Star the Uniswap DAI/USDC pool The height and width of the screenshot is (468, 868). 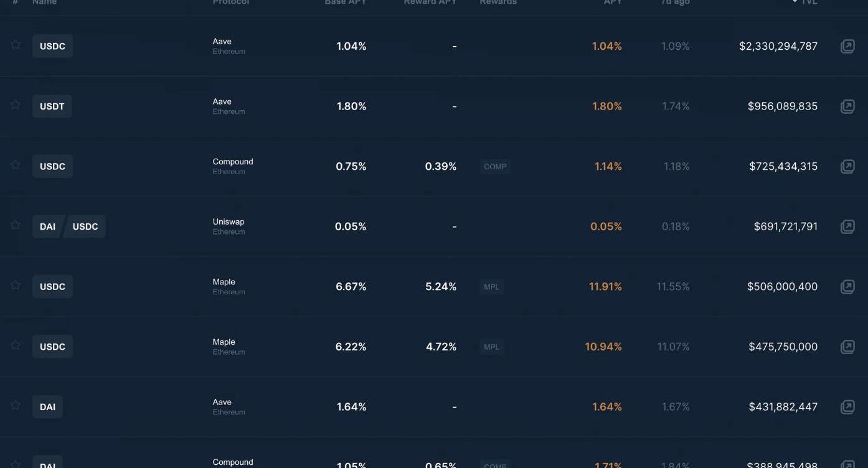coord(16,225)
